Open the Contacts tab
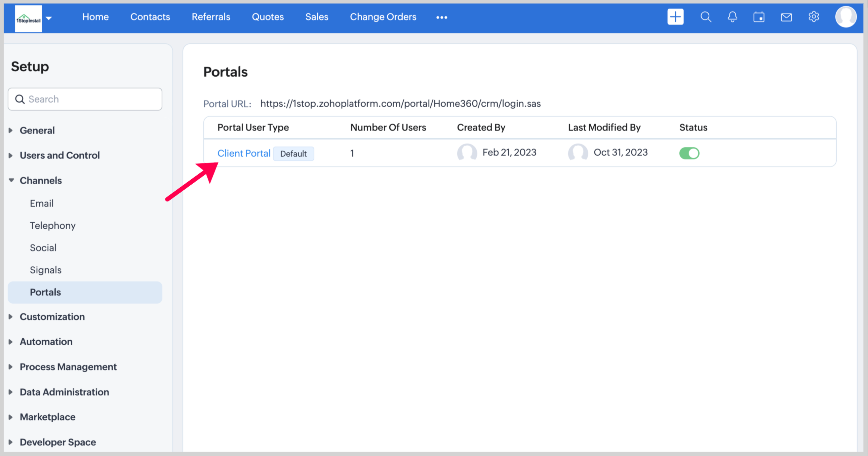 point(150,17)
